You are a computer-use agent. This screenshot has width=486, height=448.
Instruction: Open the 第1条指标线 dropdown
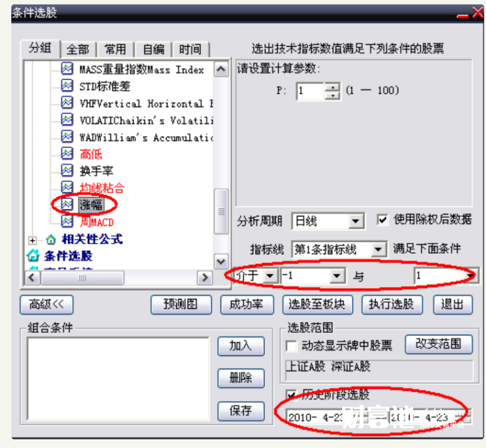[x=378, y=250]
